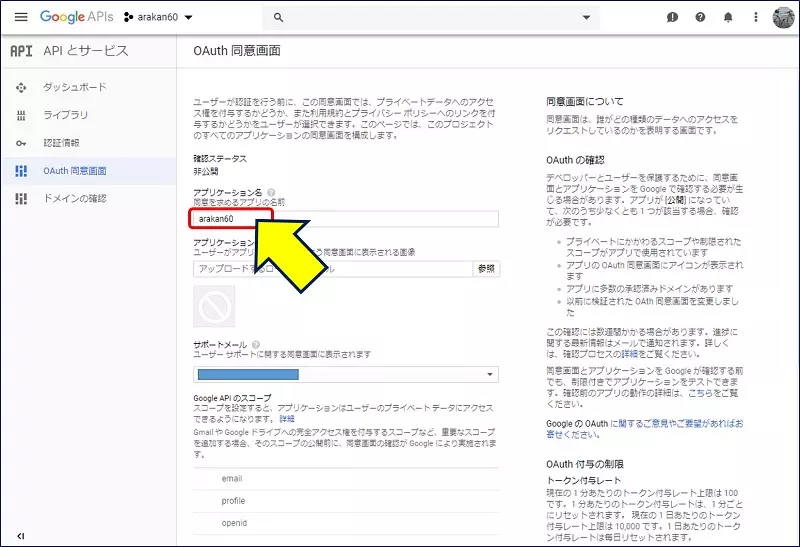Click the アプリケーション名 help icon
This screenshot has width=800, height=547.
[x=271, y=192]
